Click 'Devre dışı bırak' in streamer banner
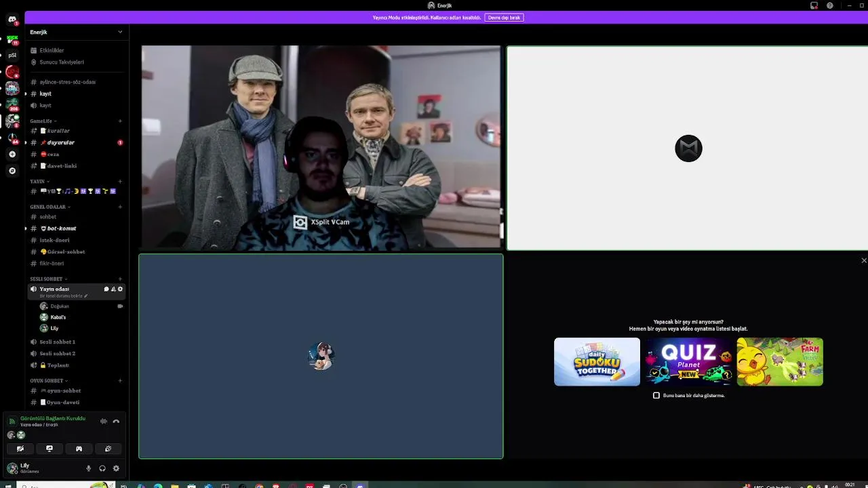Screen dimensions: 868x488 [504, 18]
